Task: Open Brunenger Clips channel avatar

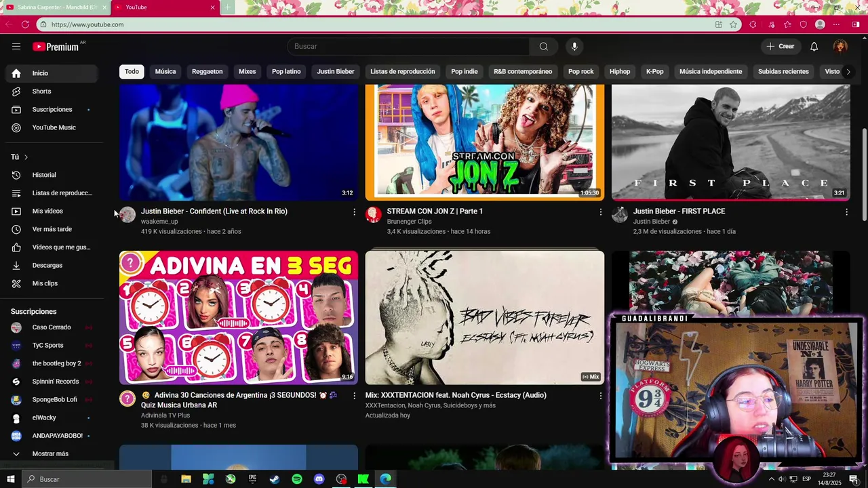Action: point(374,215)
